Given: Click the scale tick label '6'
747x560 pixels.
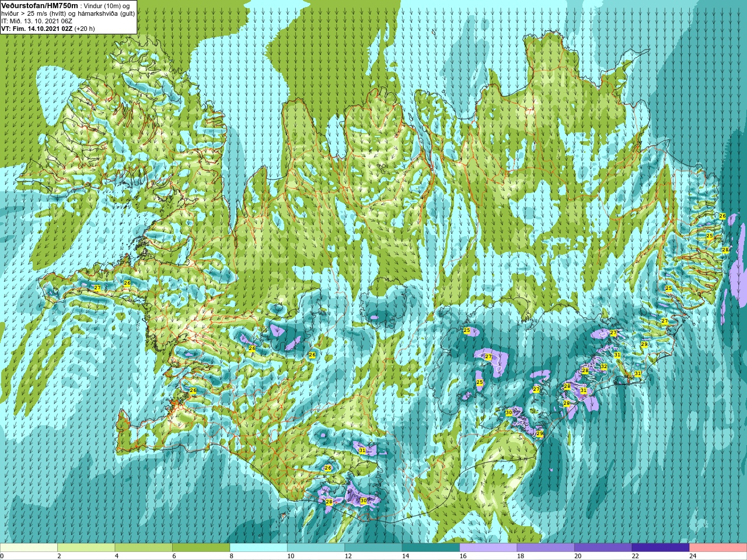Looking at the screenshot, I should point(174,556).
